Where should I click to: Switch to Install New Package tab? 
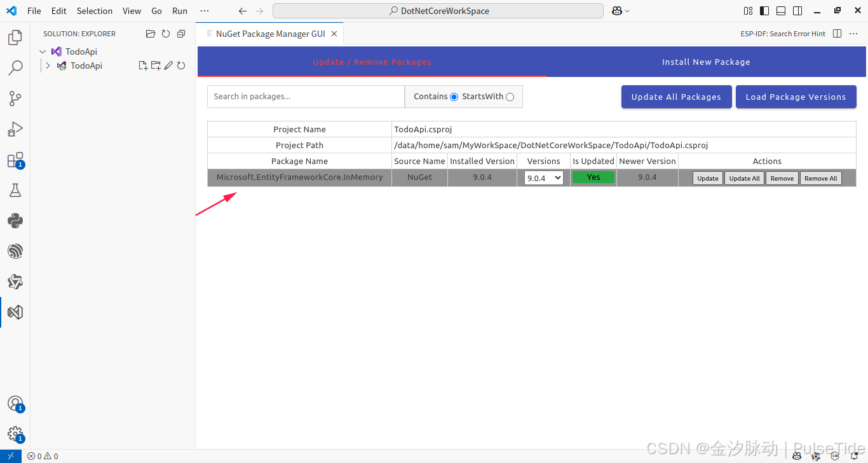coord(706,62)
